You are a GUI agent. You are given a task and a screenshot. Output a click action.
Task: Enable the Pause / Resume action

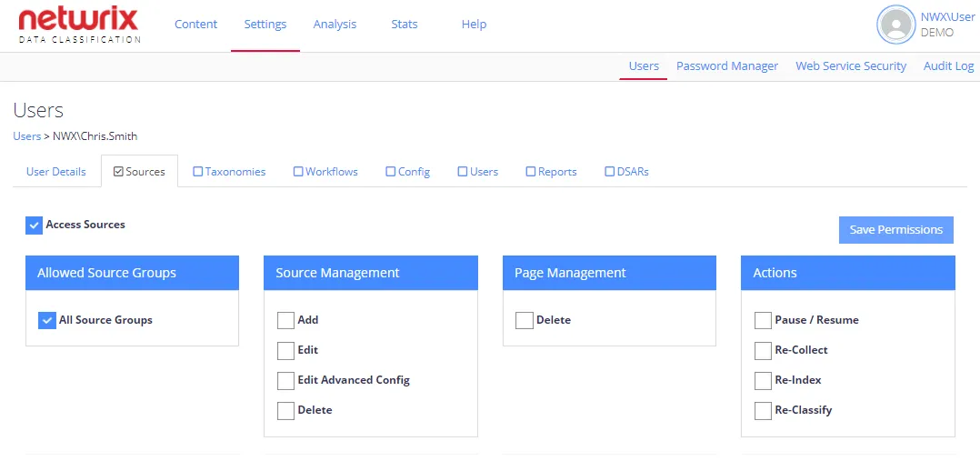tap(763, 320)
